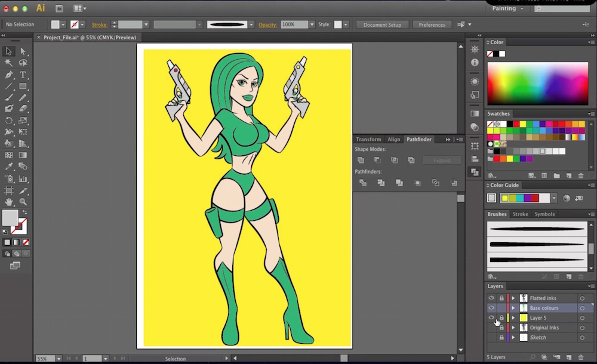Select the Rotate tool
This screenshot has width=597, height=364.
9,121
